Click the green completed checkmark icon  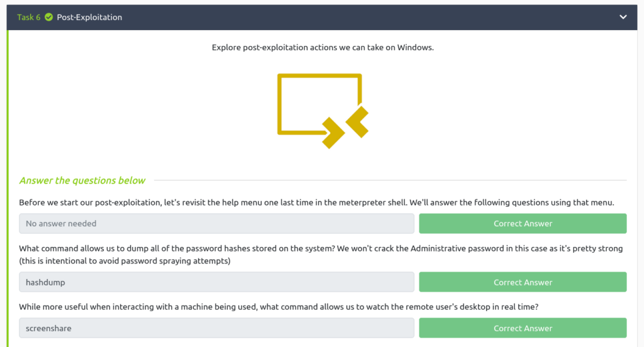point(49,17)
